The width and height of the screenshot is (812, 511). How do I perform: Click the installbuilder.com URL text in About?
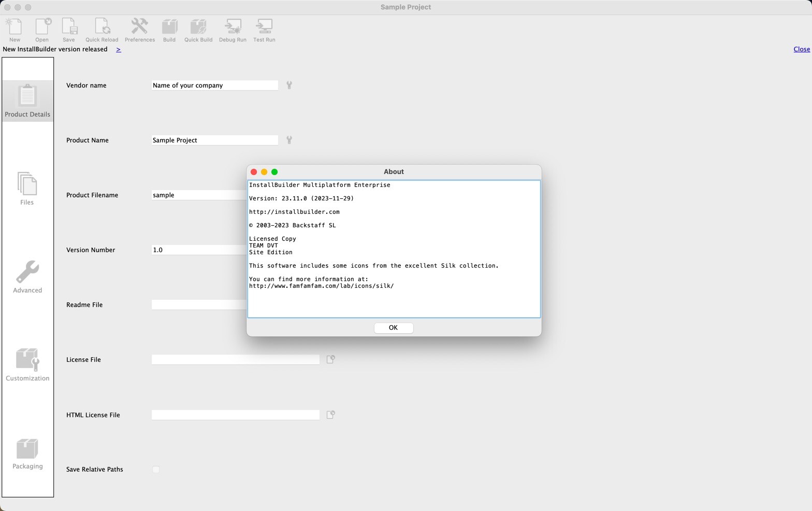(x=294, y=212)
